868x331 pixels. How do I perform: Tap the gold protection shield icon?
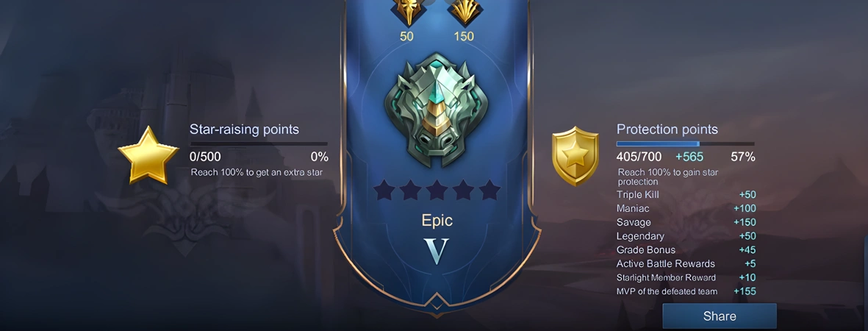pyautogui.click(x=575, y=157)
